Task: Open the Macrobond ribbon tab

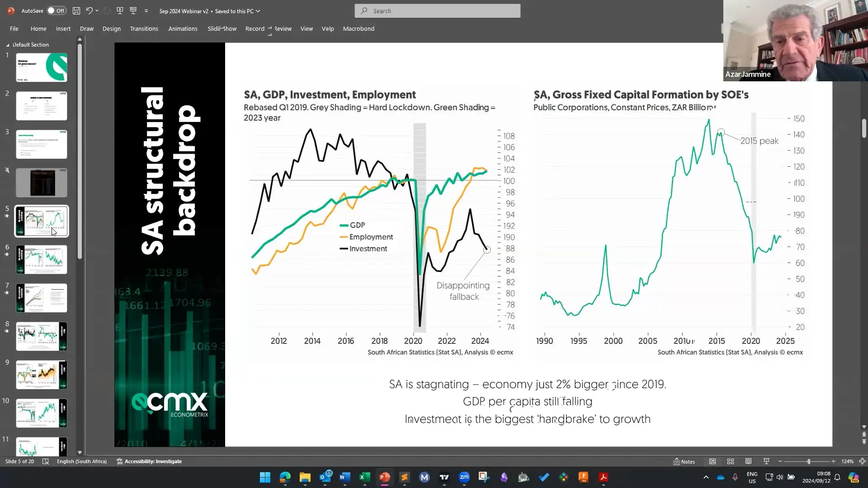Action: (358, 28)
